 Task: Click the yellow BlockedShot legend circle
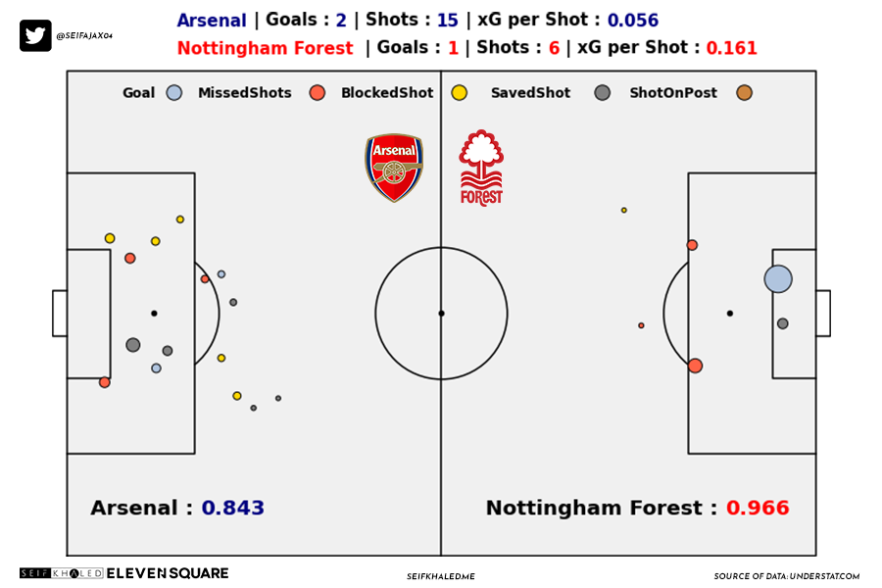click(x=459, y=93)
